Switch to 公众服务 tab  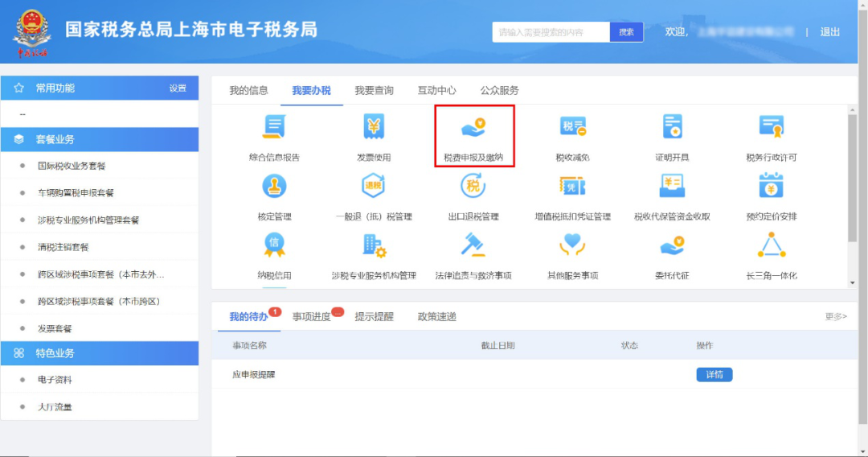[x=499, y=90]
